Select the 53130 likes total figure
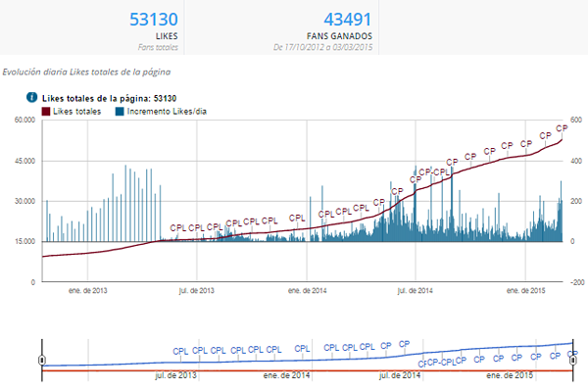588x391 pixels. 154,20
